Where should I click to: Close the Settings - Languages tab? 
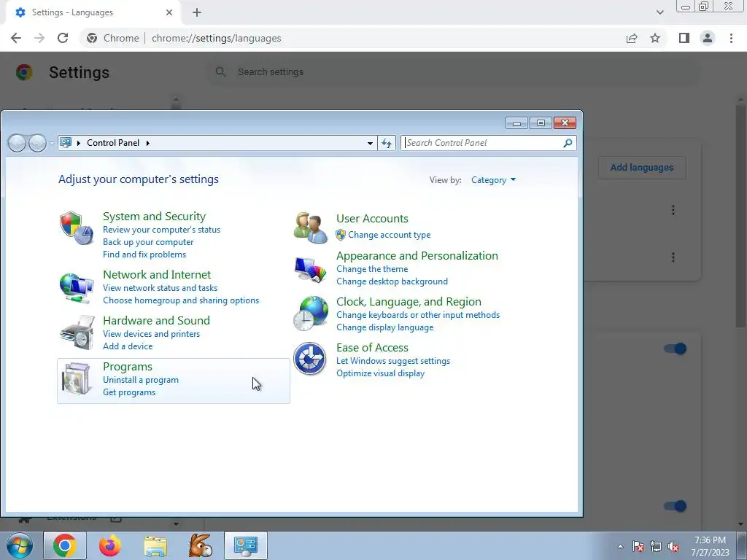click(169, 12)
